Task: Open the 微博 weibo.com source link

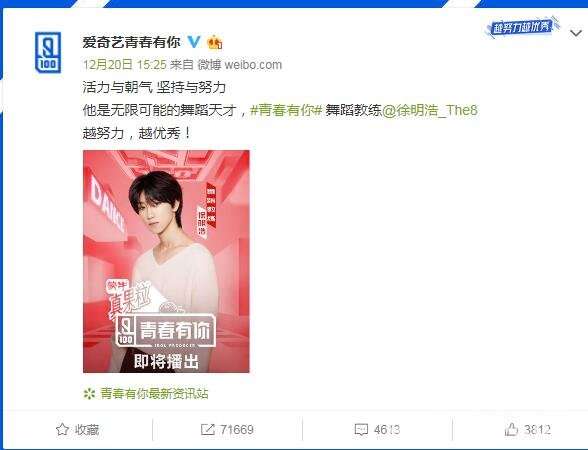Action: 240,64
